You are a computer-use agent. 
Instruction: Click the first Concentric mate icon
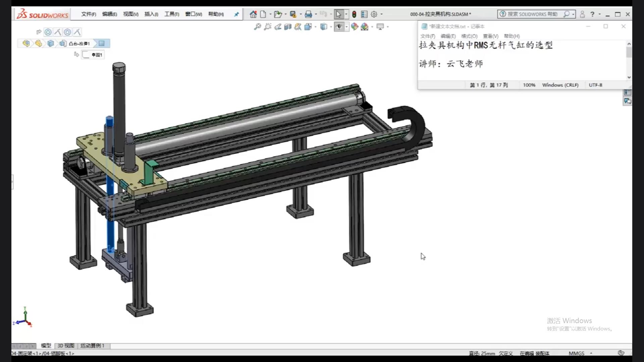[x=48, y=32]
